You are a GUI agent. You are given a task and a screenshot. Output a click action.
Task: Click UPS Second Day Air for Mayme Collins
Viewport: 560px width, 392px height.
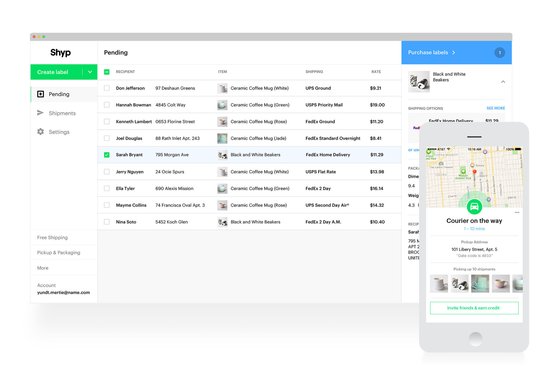327,205
